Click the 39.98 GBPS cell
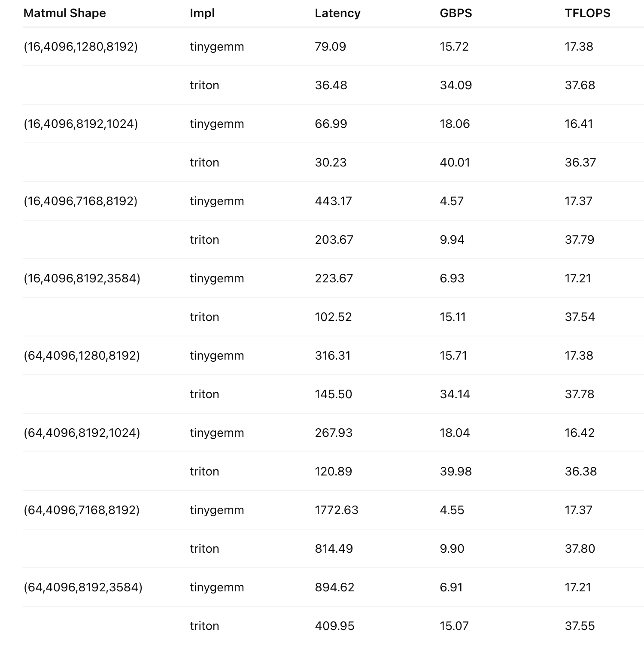 pos(456,471)
